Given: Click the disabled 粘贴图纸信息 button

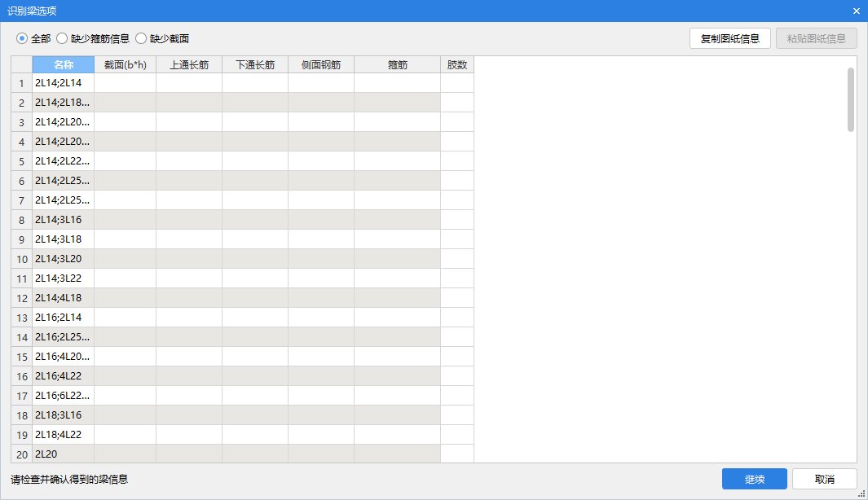Looking at the screenshot, I should point(816,39).
